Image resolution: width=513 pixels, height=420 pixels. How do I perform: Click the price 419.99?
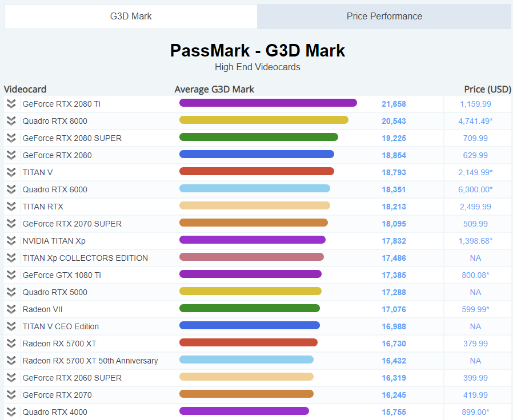point(475,395)
